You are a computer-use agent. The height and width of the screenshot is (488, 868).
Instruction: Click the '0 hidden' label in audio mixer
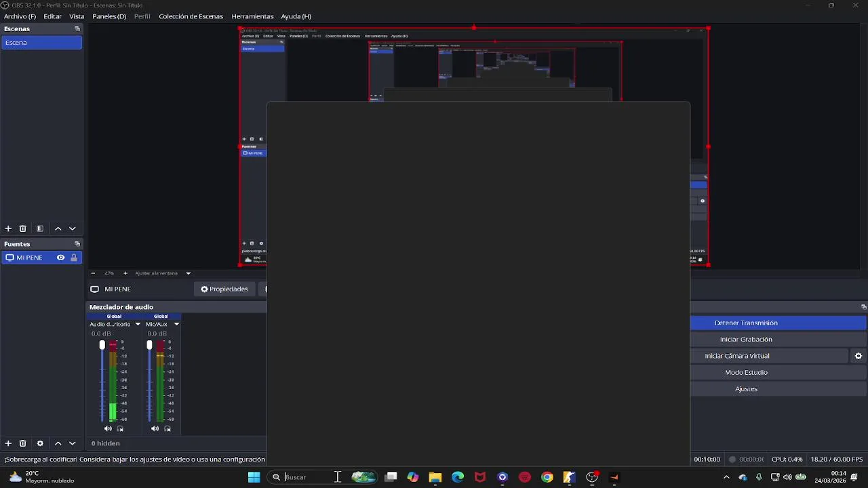click(x=106, y=443)
